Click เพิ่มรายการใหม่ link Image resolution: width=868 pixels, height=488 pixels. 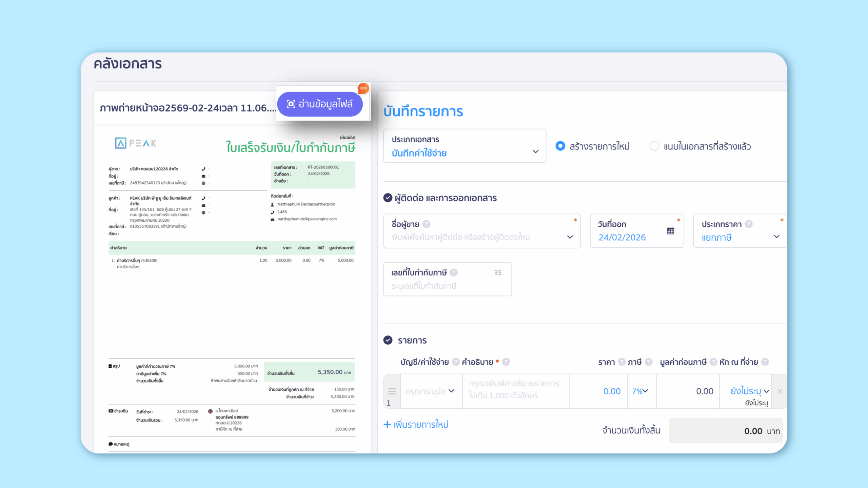416,425
